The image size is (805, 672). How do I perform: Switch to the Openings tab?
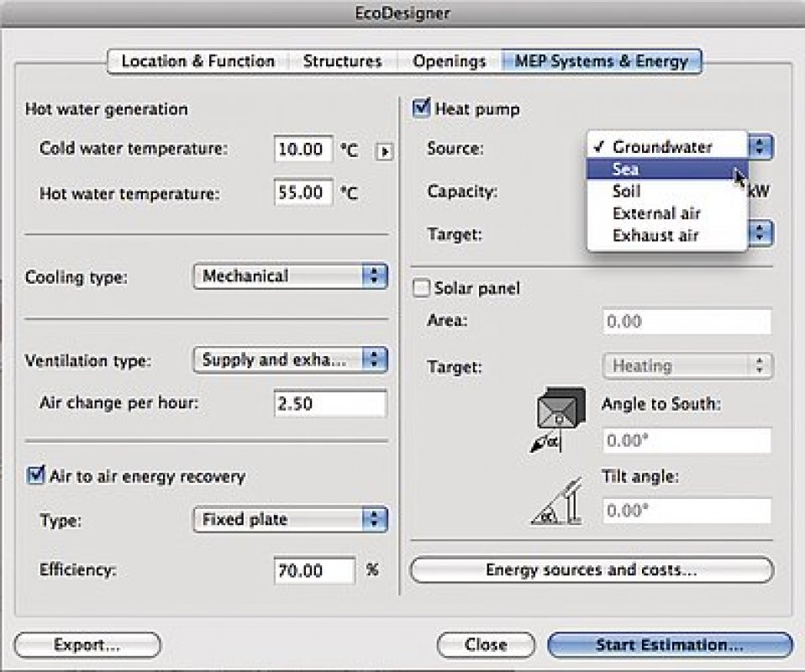point(450,61)
